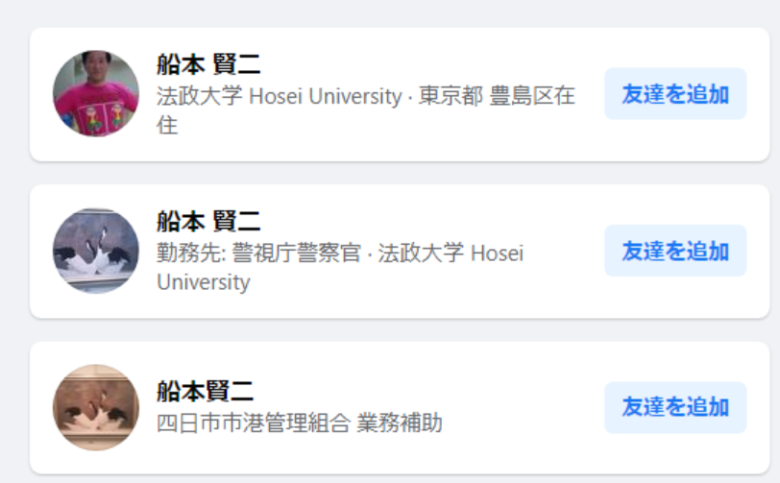Open profile photo of man in pink shirt
780x483 pixels.
(x=96, y=94)
